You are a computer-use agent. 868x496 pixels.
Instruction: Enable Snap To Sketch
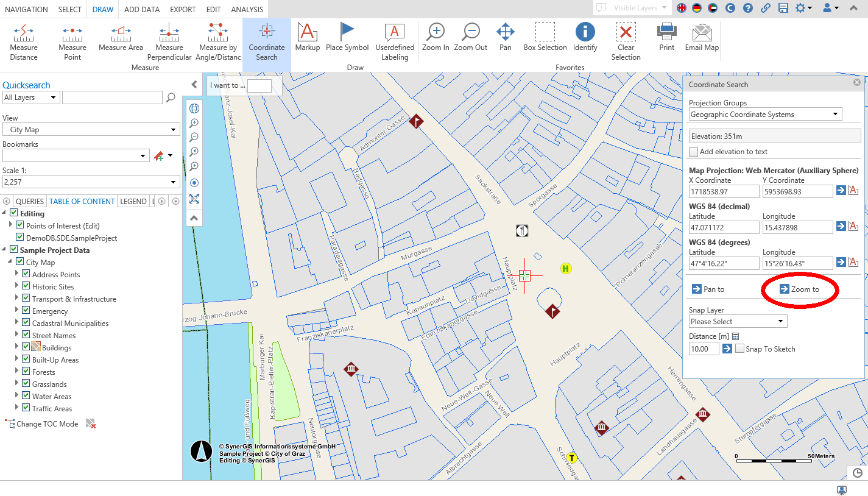point(739,349)
